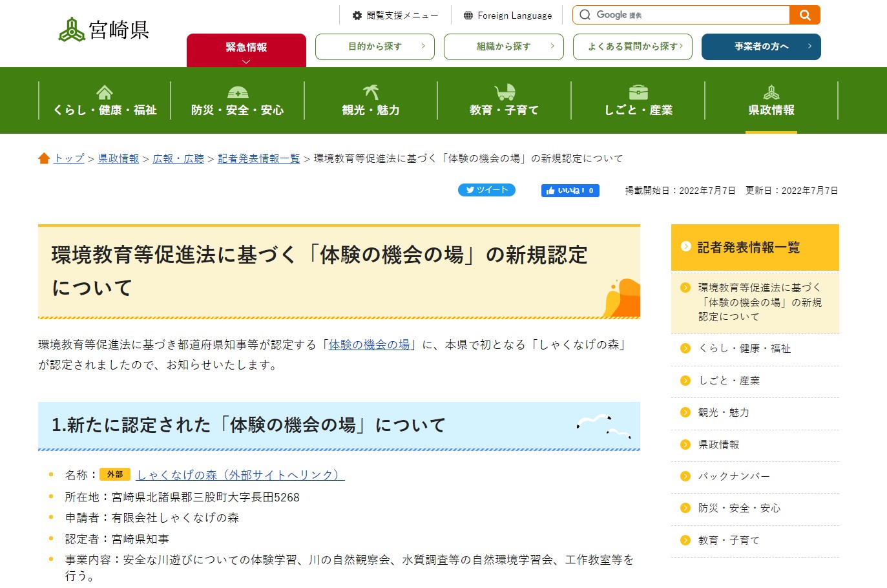Click the house icon for くらし・健康・福祉
Image resolution: width=887 pixels, height=588 pixels.
pos(105,92)
